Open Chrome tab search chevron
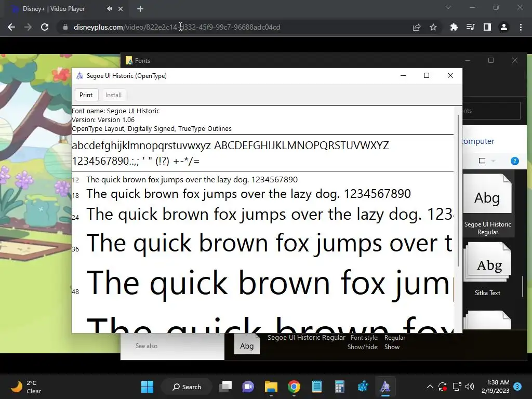 tap(448, 7)
